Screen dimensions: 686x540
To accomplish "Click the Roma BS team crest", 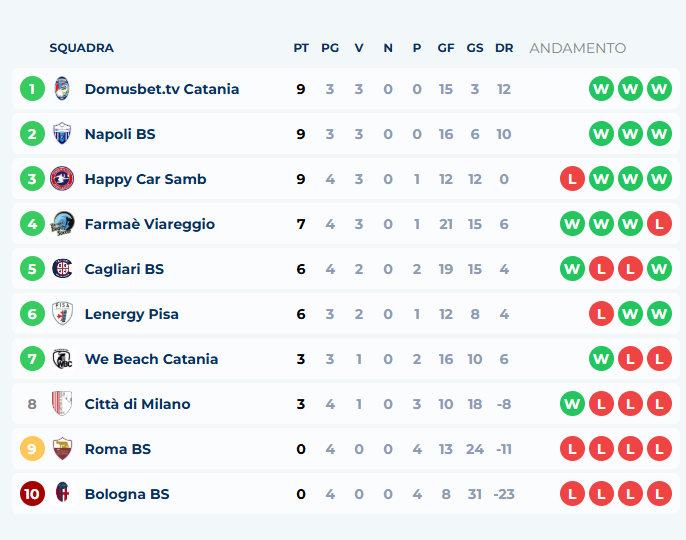I will click(x=62, y=449).
